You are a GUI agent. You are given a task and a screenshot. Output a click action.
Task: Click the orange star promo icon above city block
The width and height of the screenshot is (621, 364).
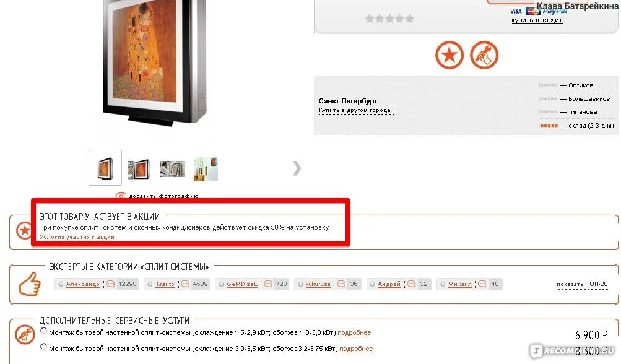tap(449, 55)
